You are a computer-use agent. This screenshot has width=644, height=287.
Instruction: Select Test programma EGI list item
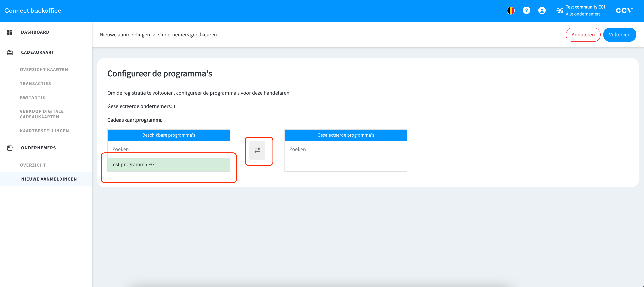click(x=168, y=165)
